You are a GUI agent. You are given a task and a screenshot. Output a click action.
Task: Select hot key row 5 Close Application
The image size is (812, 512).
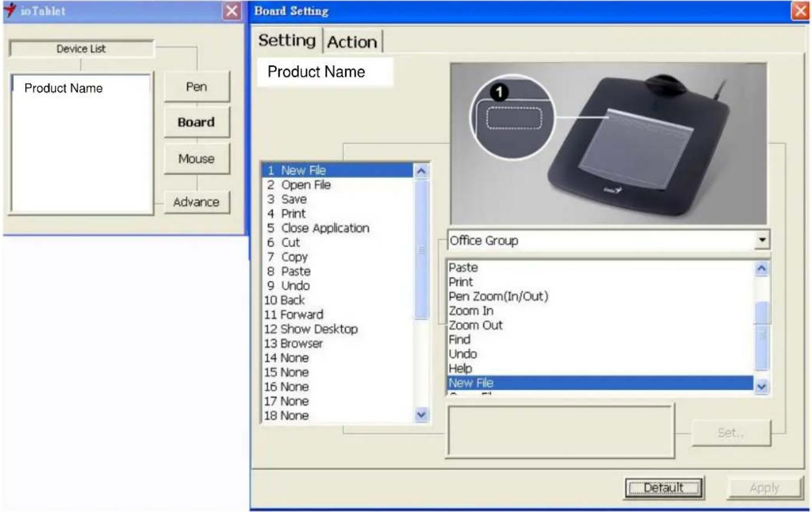coord(338,228)
